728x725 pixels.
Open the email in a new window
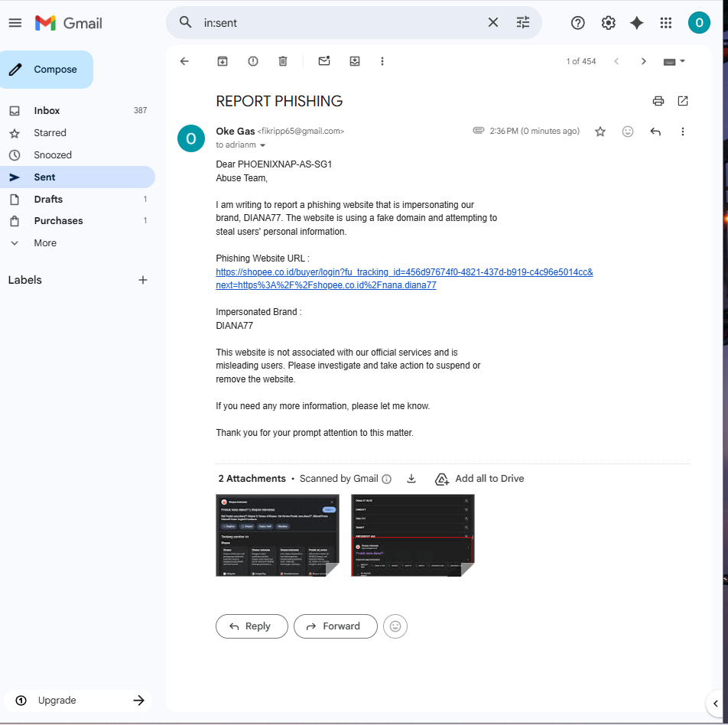(682, 101)
